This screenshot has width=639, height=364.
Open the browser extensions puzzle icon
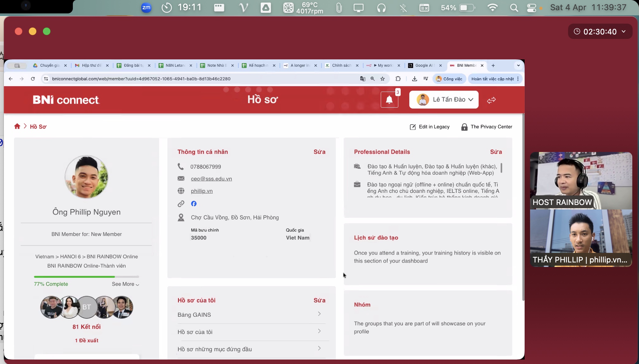coord(398,79)
